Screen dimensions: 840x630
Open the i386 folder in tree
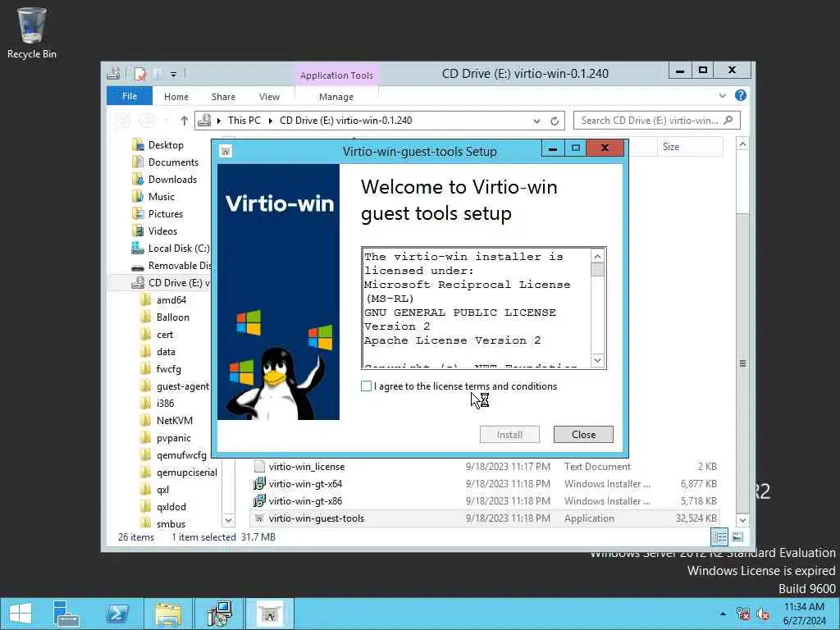[164, 404]
